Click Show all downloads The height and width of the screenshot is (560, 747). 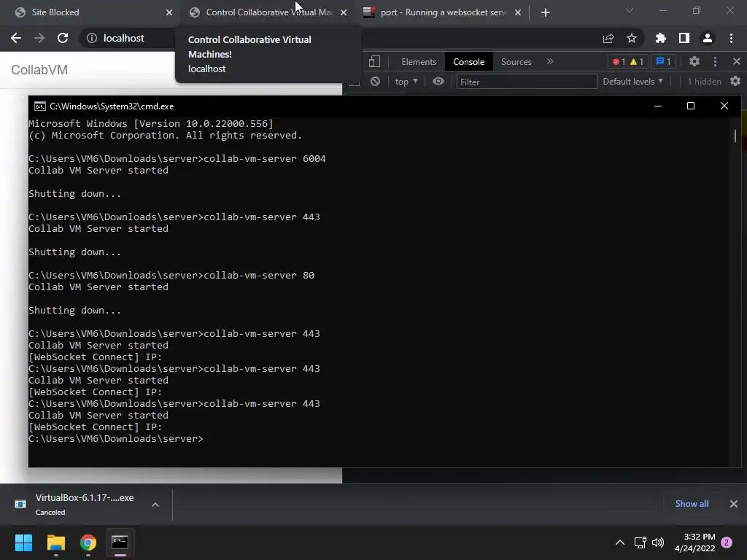pos(692,504)
